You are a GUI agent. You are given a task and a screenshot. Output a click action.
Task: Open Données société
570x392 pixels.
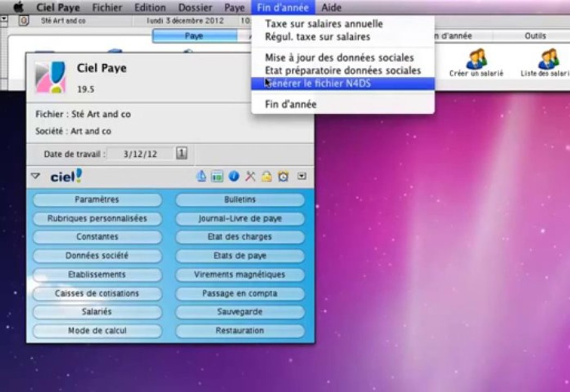(97, 256)
